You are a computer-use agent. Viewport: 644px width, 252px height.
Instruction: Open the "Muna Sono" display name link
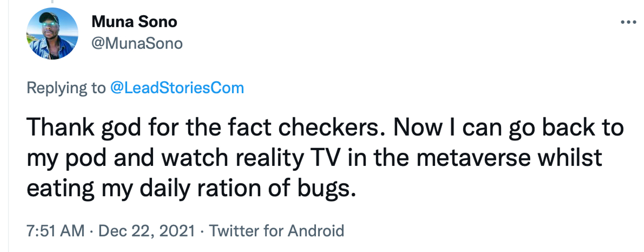pos(134,22)
